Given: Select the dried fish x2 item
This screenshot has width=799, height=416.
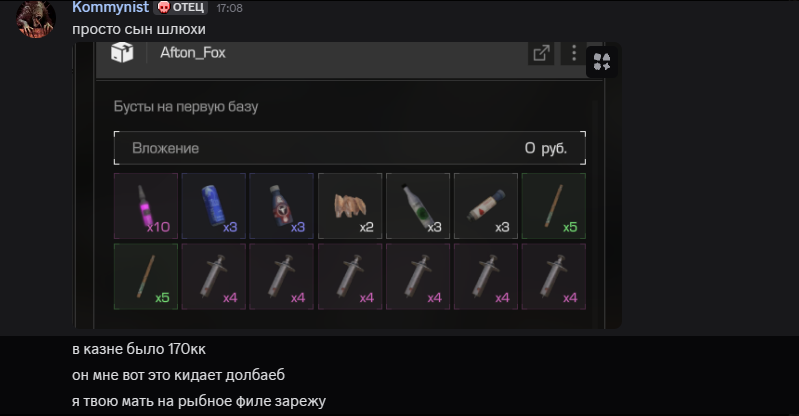Looking at the screenshot, I should [x=350, y=206].
